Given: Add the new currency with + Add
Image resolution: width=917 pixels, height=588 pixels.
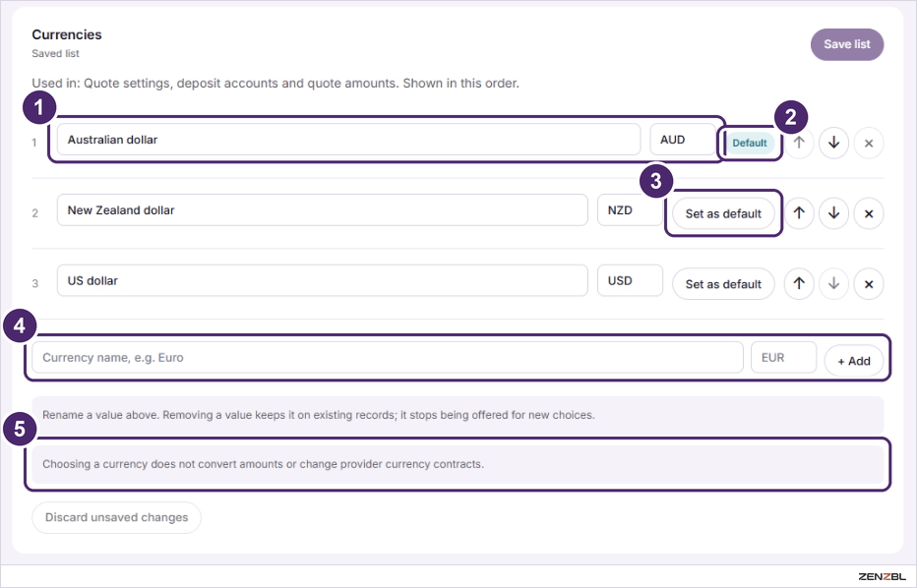Looking at the screenshot, I should (854, 361).
